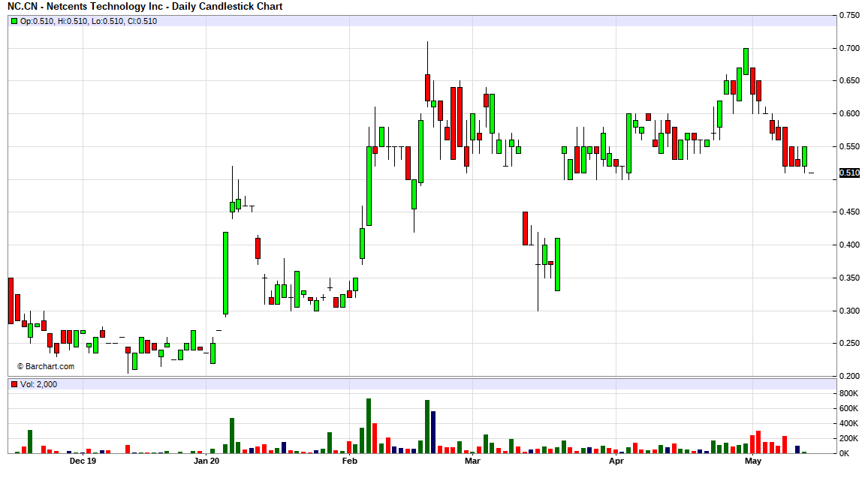This screenshot has height=484, width=868.
Task: Click the 0.550 price axis label
Action: pos(850,146)
